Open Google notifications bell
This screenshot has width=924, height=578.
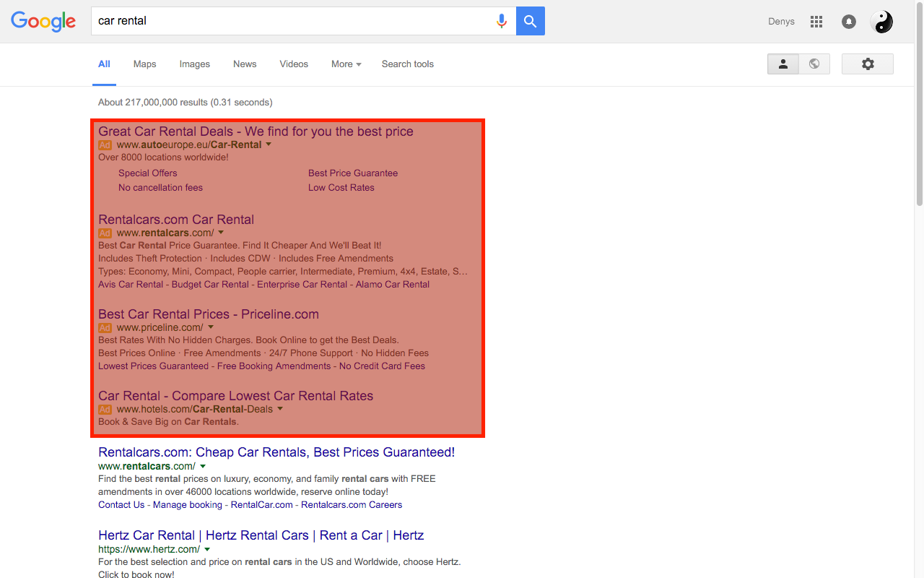click(849, 22)
